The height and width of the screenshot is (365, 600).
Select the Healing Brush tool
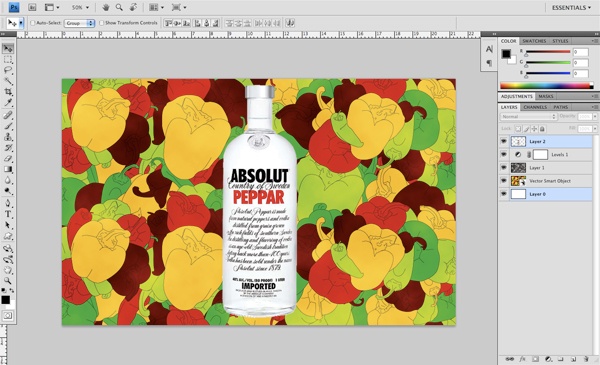[x=8, y=115]
